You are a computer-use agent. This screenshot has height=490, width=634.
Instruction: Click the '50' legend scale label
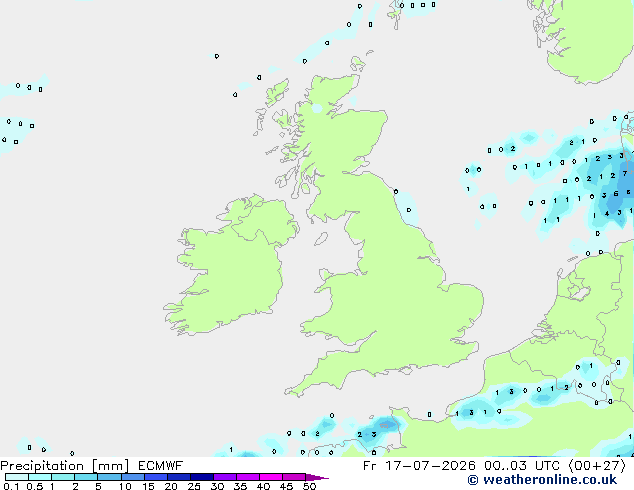tap(309, 486)
